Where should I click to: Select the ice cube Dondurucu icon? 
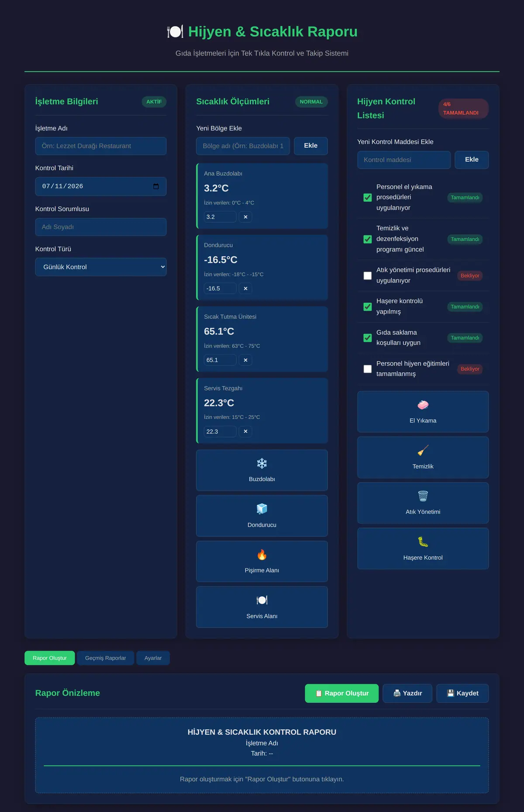(x=262, y=509)
